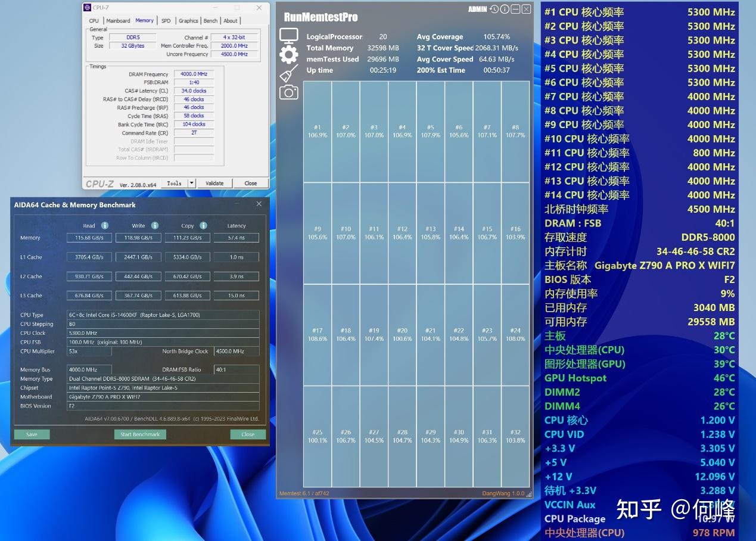The image size is (756, 541).
Task: Click the Memory Copy 111.23 GB/s value
Action: [x=188, y=238]
